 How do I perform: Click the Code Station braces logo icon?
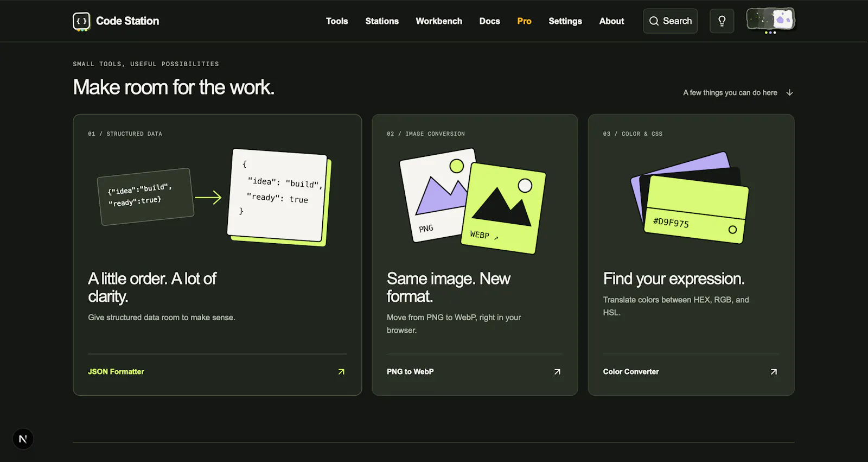pos(81,21)
